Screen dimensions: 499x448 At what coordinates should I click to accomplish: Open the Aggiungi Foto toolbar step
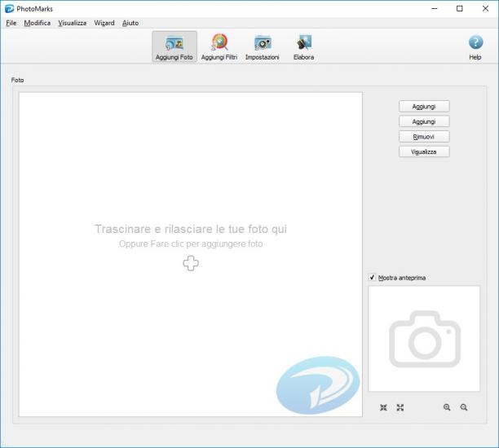(x=174, y=46)
